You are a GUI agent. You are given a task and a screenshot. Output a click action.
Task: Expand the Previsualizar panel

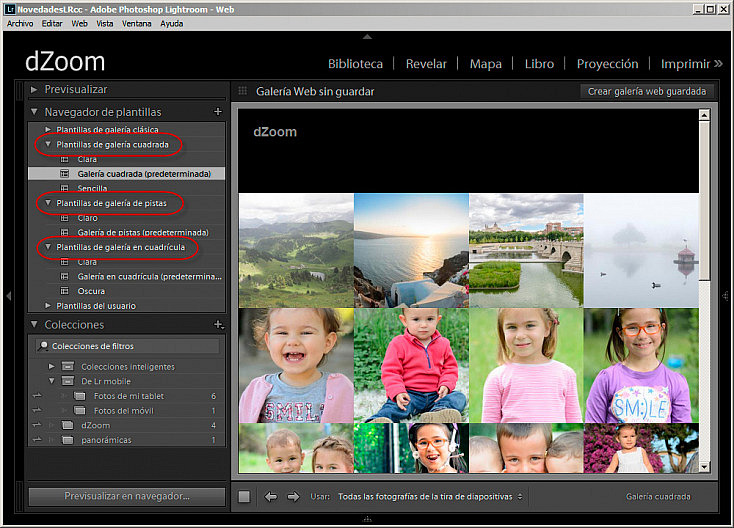pyautogui.click(x=34, y=89)
